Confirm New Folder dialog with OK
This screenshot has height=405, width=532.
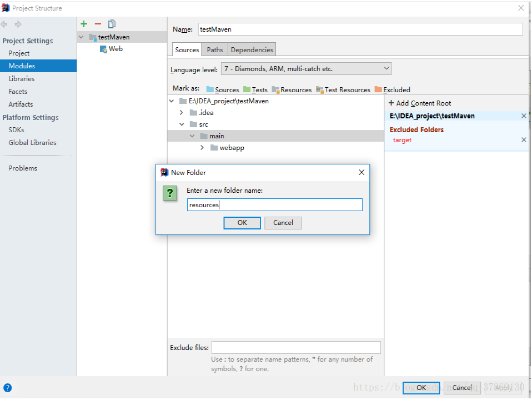pos(242,223)
